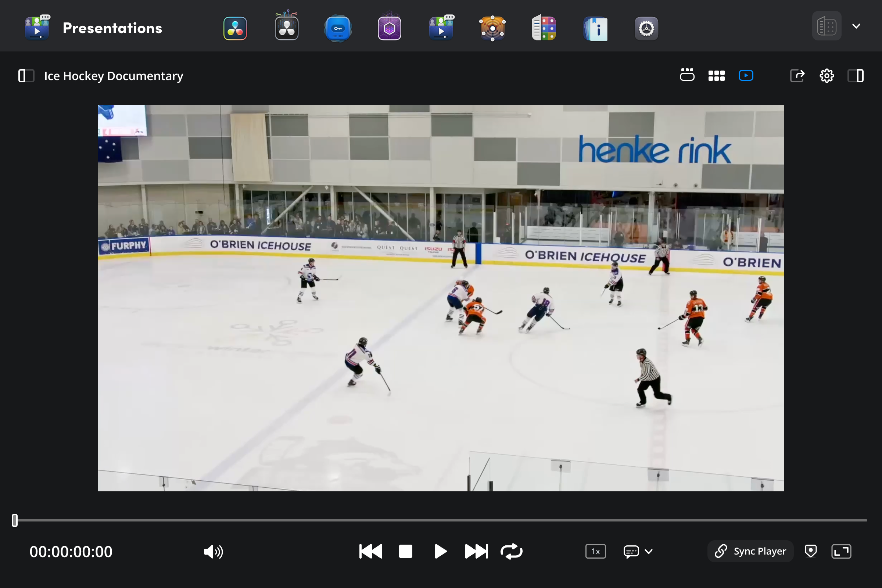The width and height of the screenshot is (882, 588).
Task: Click the 00:00:00:00 timecode display
Action: pos(71,552)
